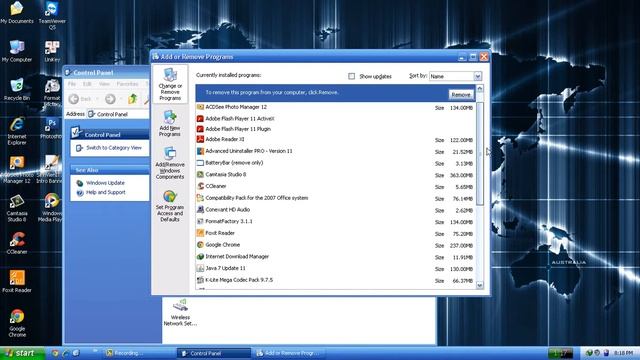Open Windows Update link in Control Panel
Viewport: 640px width, 360px height.
[105, 183]
